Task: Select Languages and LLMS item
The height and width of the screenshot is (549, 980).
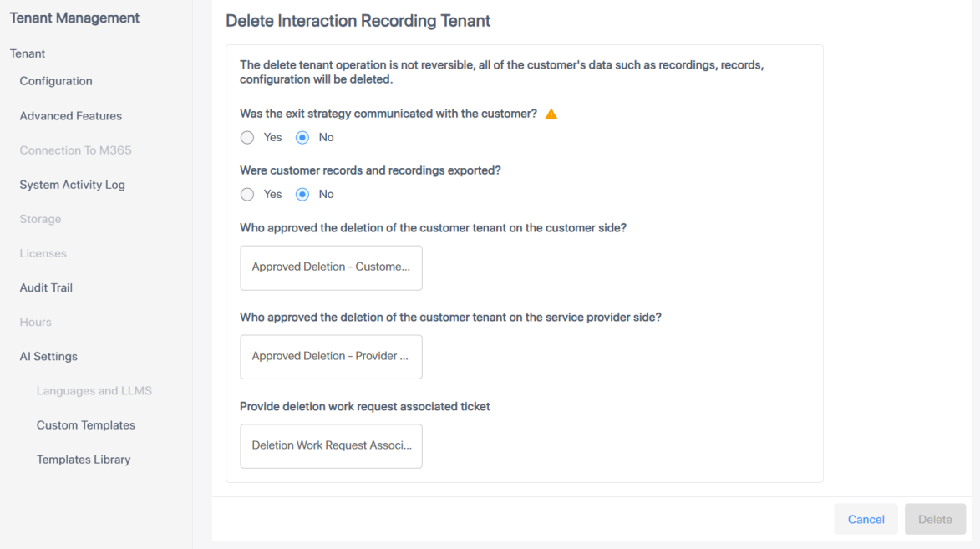Action: click(x=94, y=390)
